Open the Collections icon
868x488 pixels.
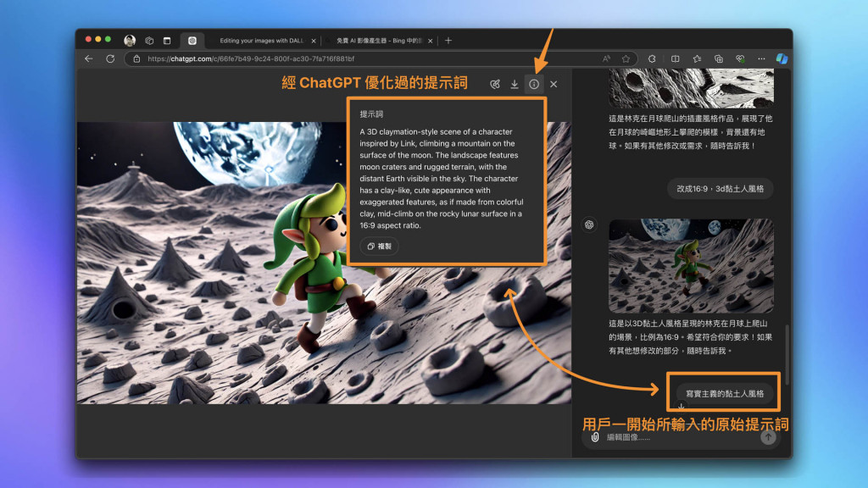(x=719, y=58)
